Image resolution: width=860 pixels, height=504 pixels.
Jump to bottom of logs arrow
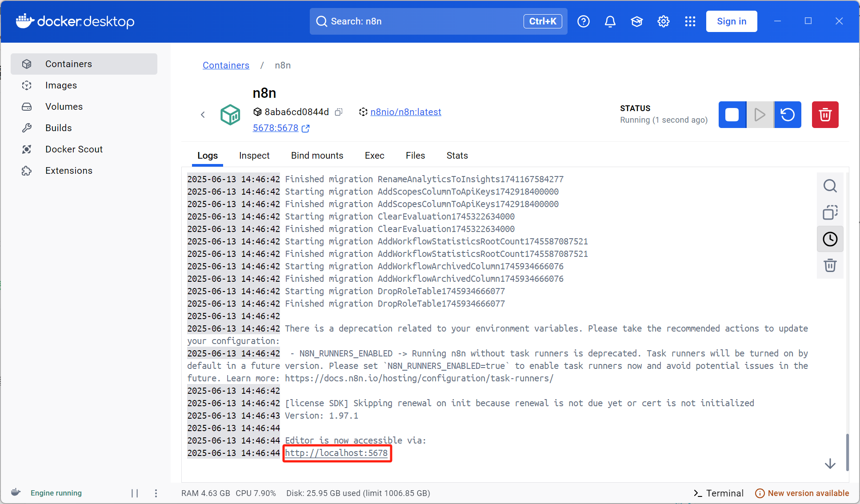[830, 464]
